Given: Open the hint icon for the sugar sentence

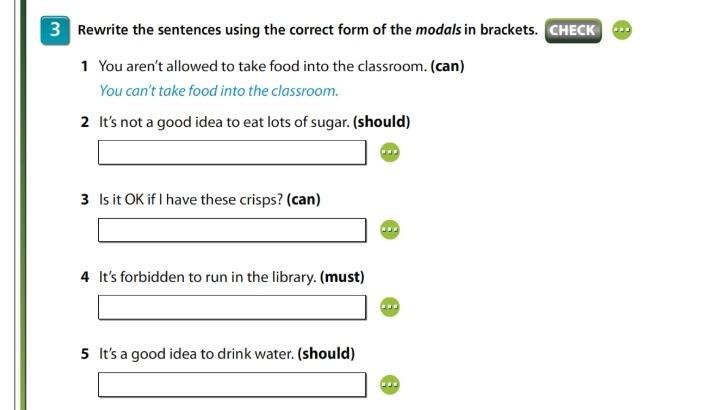Looking at the screenshot, I should click(390, 152).
